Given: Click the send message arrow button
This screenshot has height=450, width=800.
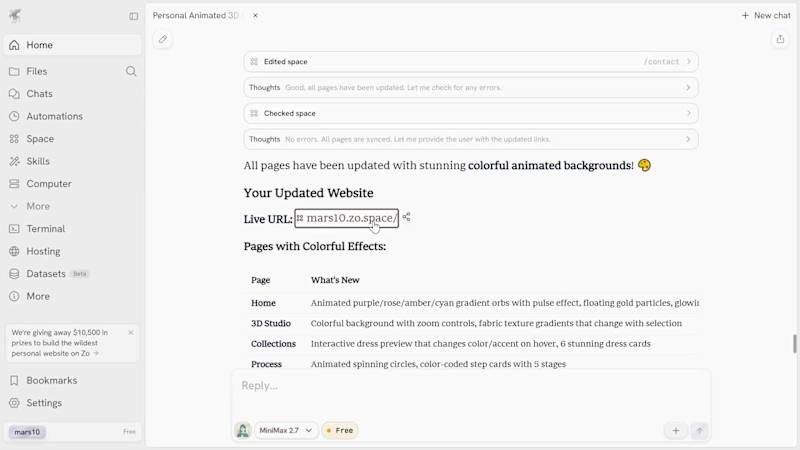Looking at the screenshot, I should coord(700,430).
